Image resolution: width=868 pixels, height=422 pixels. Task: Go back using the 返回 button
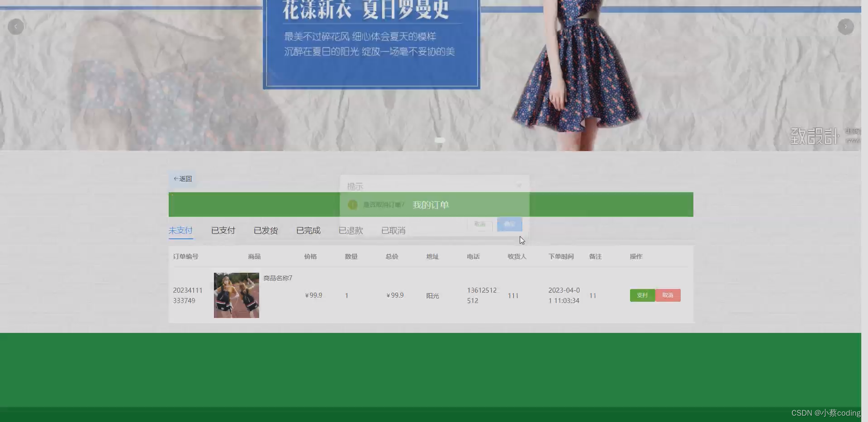pos(183,179)
